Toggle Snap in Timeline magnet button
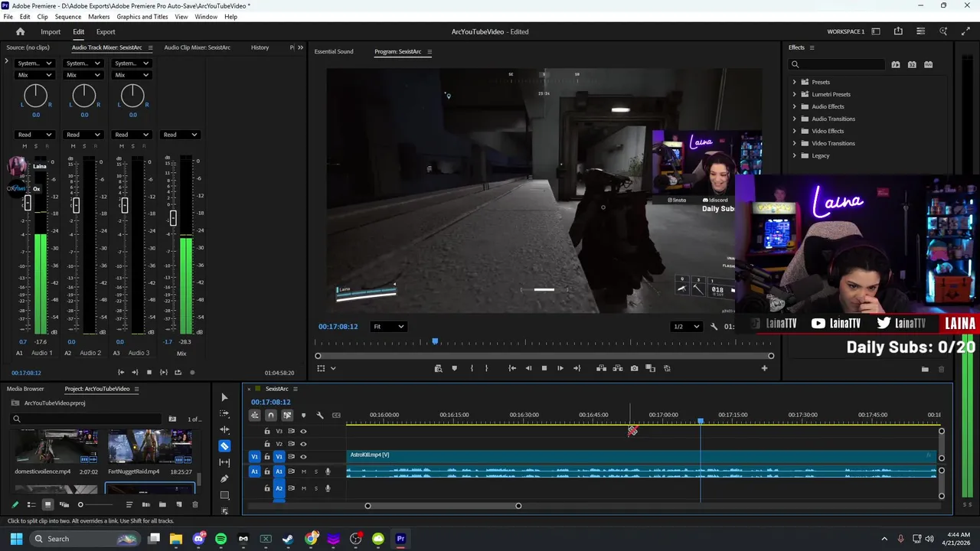The width and height of the screenshot is (980, 551). click(x=271, y=416)
